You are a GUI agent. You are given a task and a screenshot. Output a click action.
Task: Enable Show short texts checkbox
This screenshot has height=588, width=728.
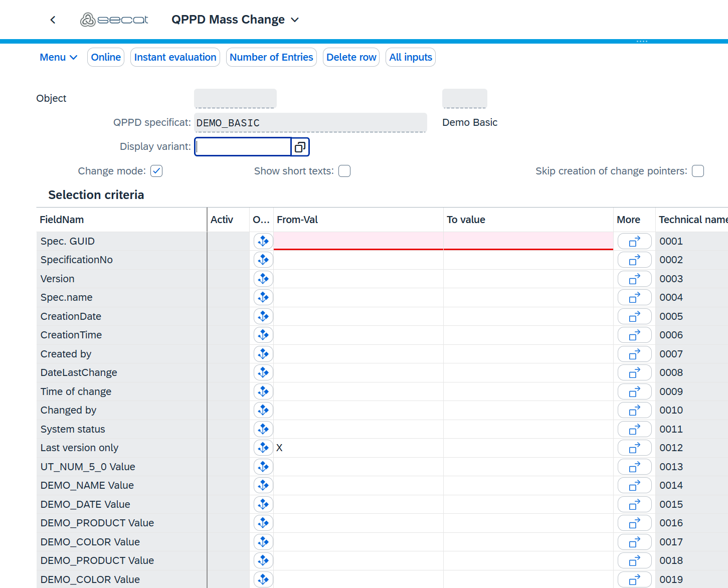344,171
